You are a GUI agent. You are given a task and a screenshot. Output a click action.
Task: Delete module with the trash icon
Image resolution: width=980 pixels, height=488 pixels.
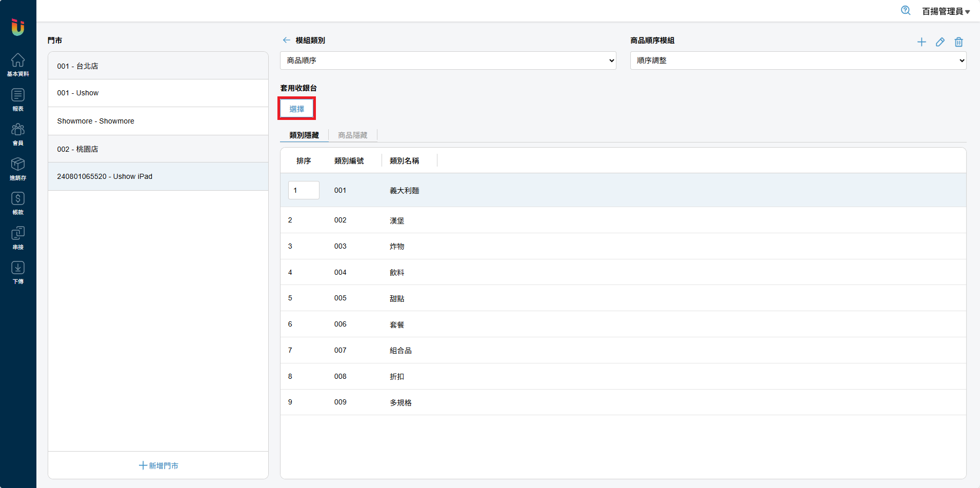coord(958,42)
